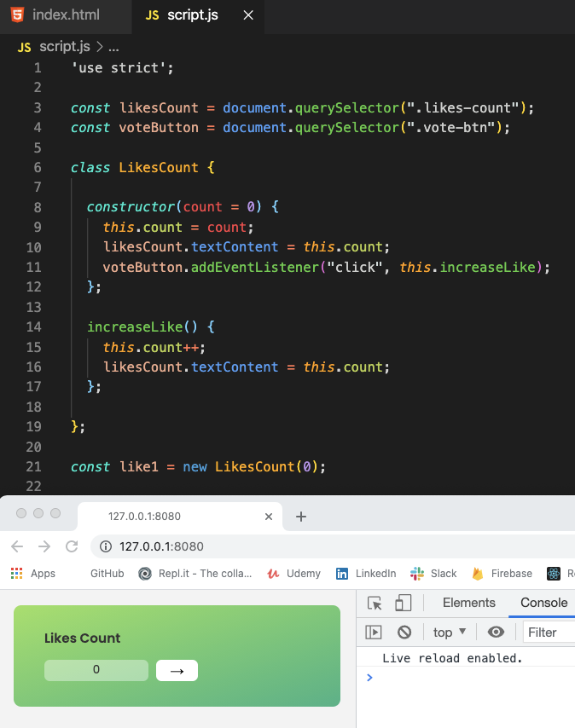Toggle DevTools device toolbar
Screen dimensions: 575x728
404,603
